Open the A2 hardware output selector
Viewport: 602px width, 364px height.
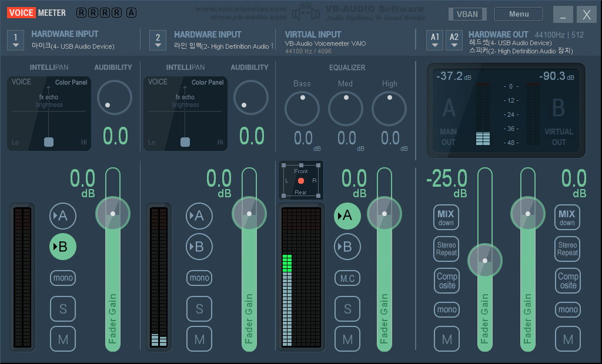(454, 41)
